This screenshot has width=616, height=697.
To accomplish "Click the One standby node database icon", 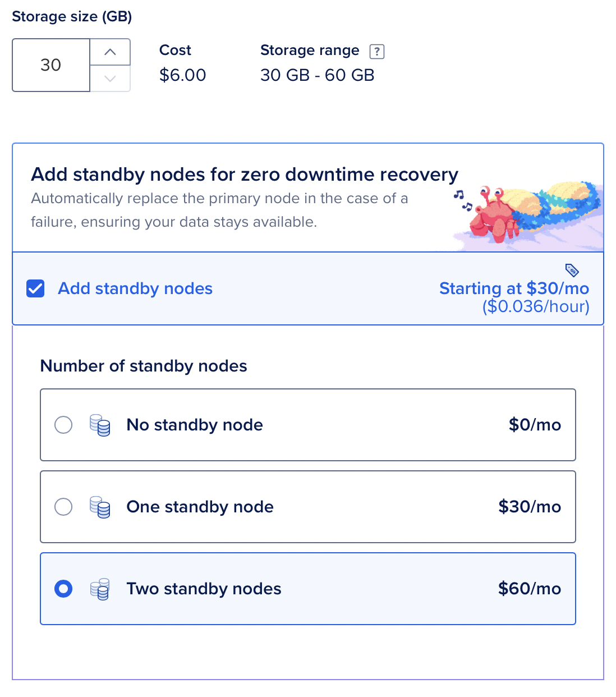I will pos(100,507).
